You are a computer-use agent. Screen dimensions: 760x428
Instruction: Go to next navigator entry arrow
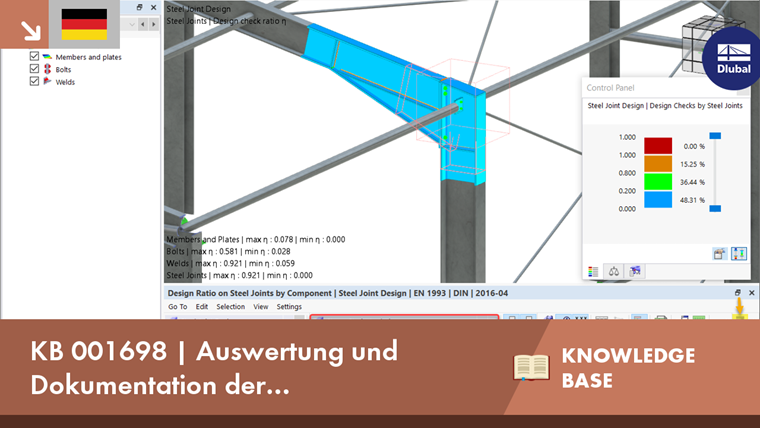(154, 24)
